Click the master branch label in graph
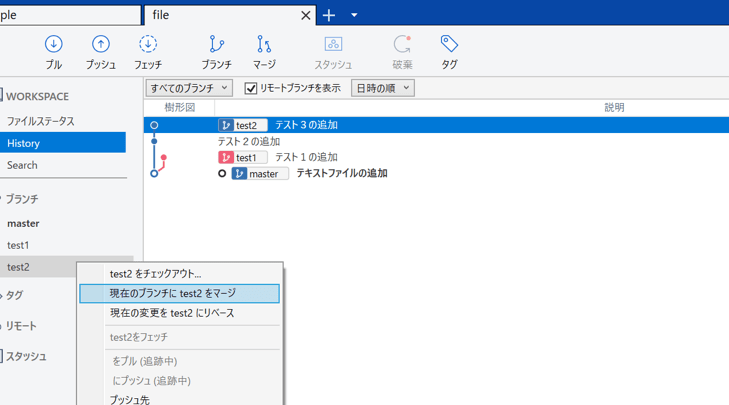This screenshot has width=729, height=405. point(262,173)
